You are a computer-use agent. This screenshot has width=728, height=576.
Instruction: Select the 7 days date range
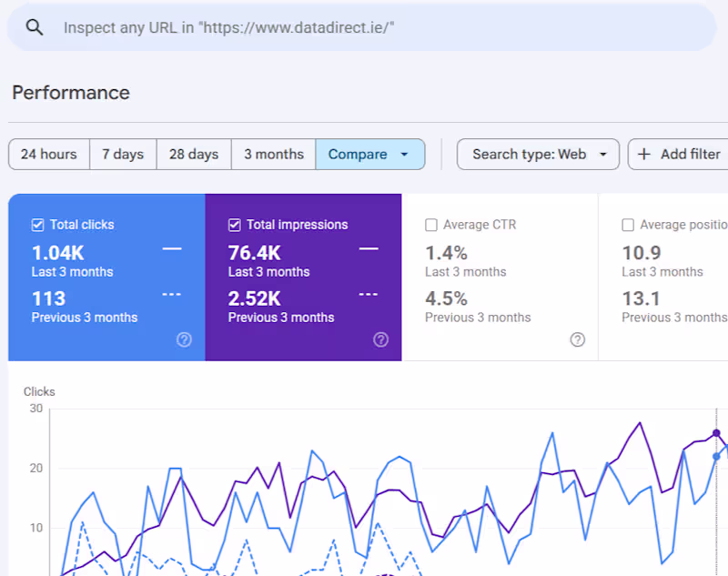point(123,154)
